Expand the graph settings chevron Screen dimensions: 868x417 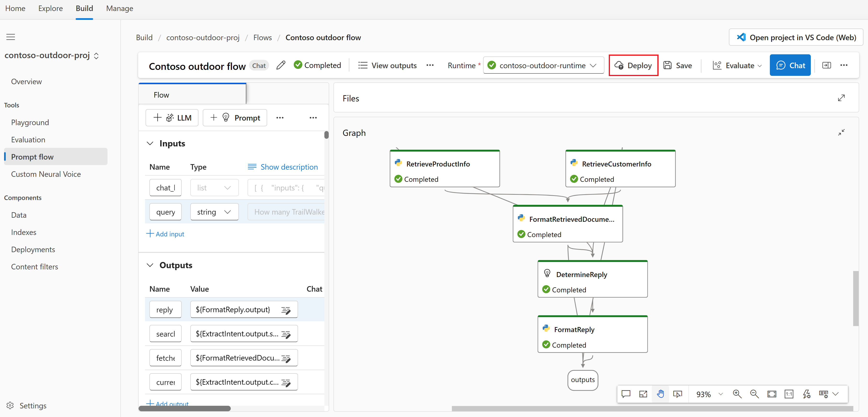(836, 394)
